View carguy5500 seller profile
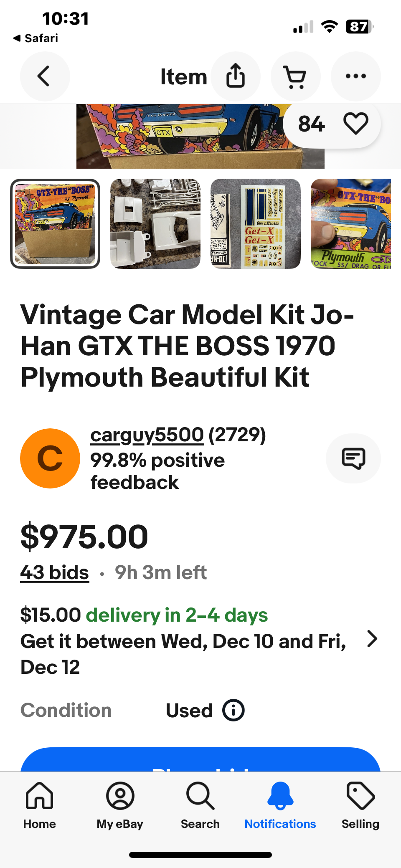This screenshot has width=401, height=868. 147,435
